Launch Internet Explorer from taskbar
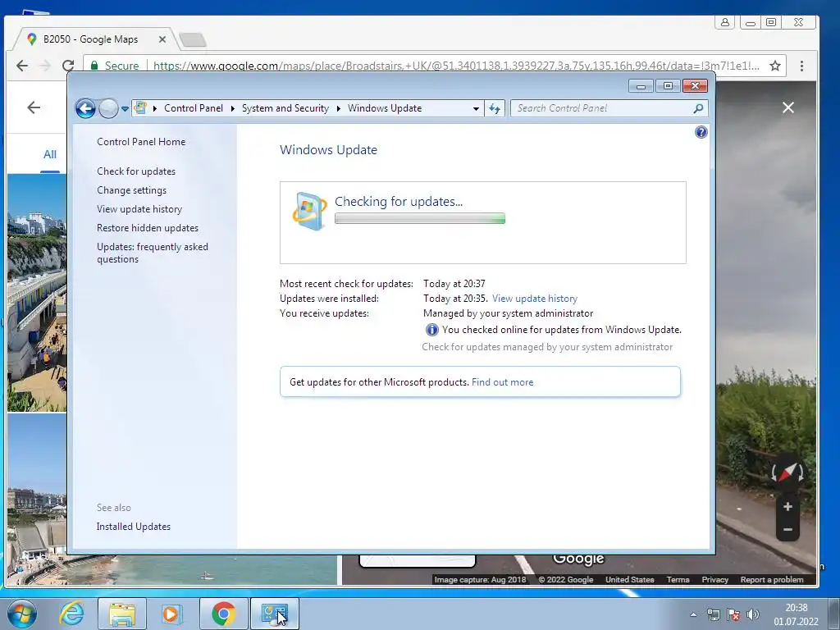This screenshot has width=840, height=630. [x=72, y=614]
